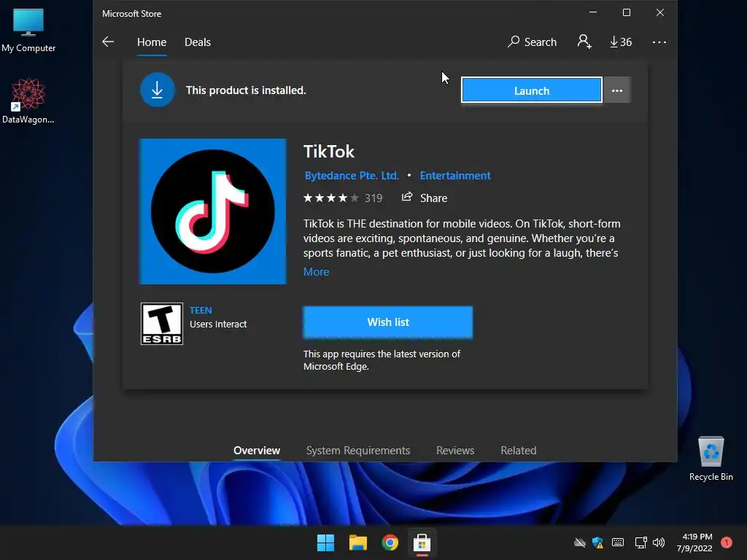This screenshot has height=560, width=747.
Task: Click the installed download status icon
Action: (x=158, y=90)
